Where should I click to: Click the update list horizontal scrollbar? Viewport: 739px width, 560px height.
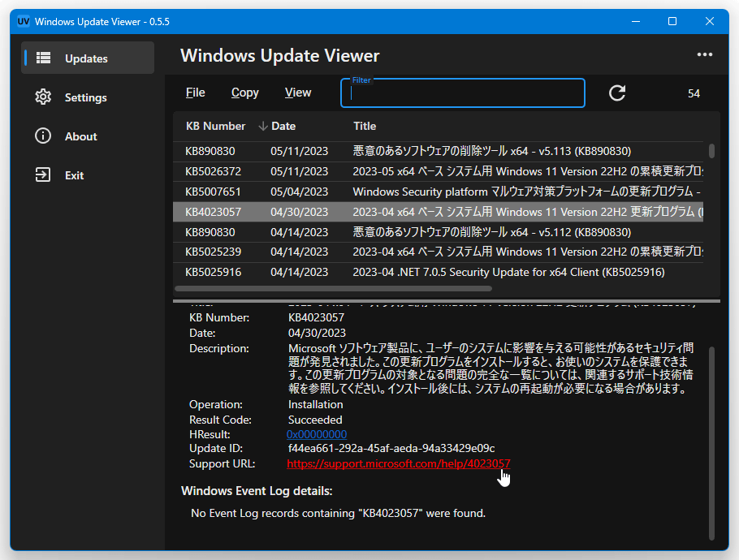tap(333, 288)
